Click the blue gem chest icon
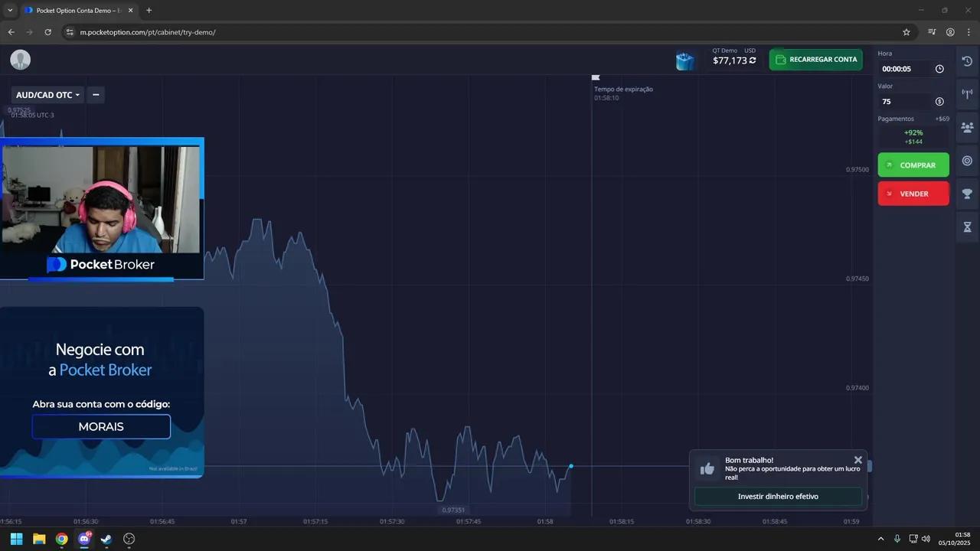The height and width of the screenshot is (551, 980). [x=685, y=60]
